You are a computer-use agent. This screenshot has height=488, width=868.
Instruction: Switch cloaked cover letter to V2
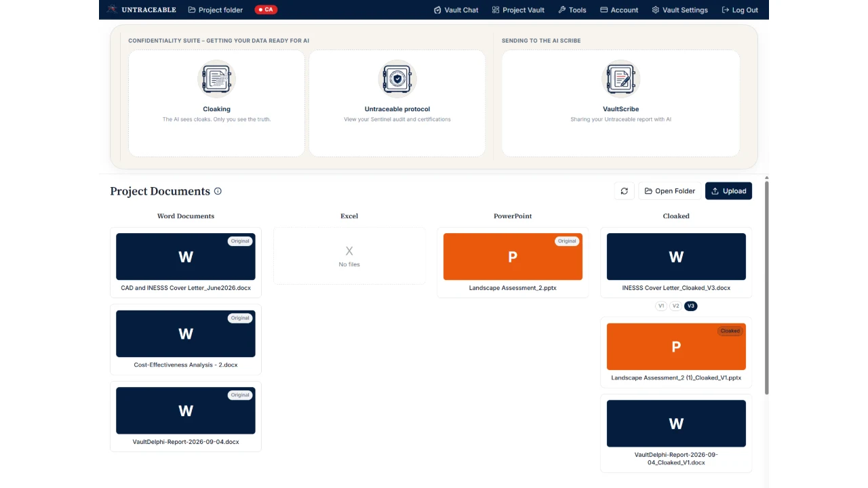pyautogui.click(x=675, y=306)
